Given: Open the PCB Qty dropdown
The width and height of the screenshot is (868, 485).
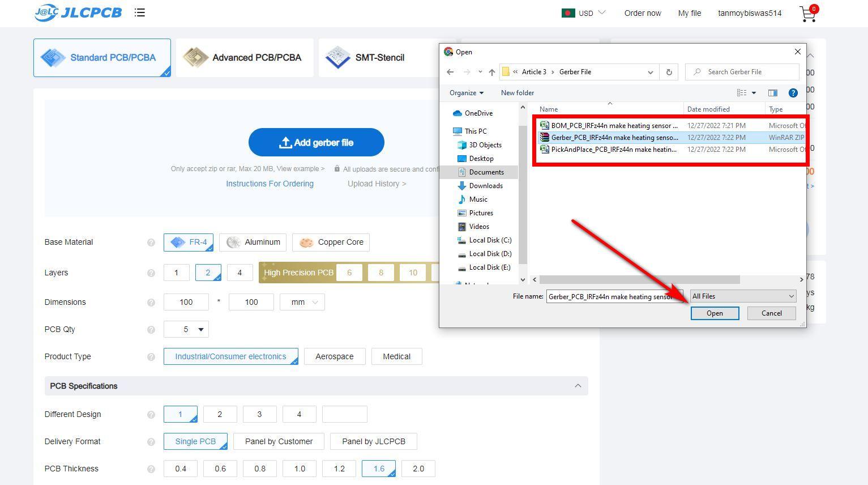Looking at the screenshot, I should tap(186, 329).
